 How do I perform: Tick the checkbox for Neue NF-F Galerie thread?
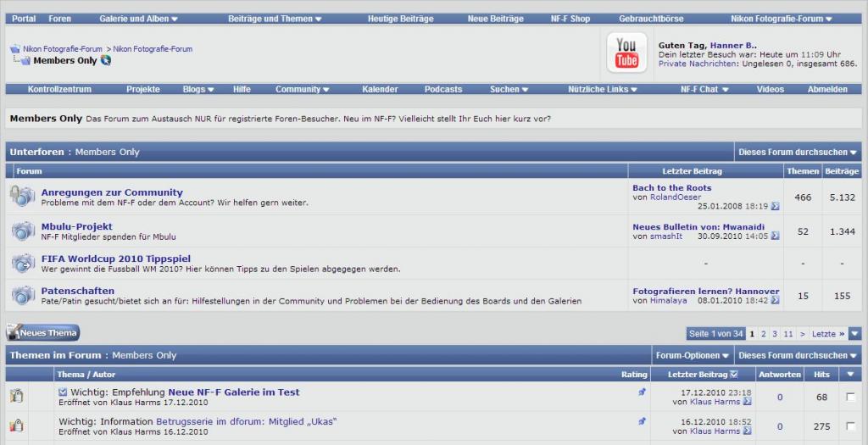coord(851,397)
